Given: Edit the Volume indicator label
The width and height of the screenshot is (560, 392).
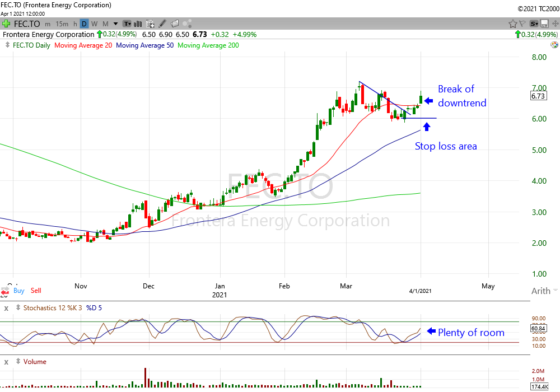Looking at the screenshot, I should [35, 362].
